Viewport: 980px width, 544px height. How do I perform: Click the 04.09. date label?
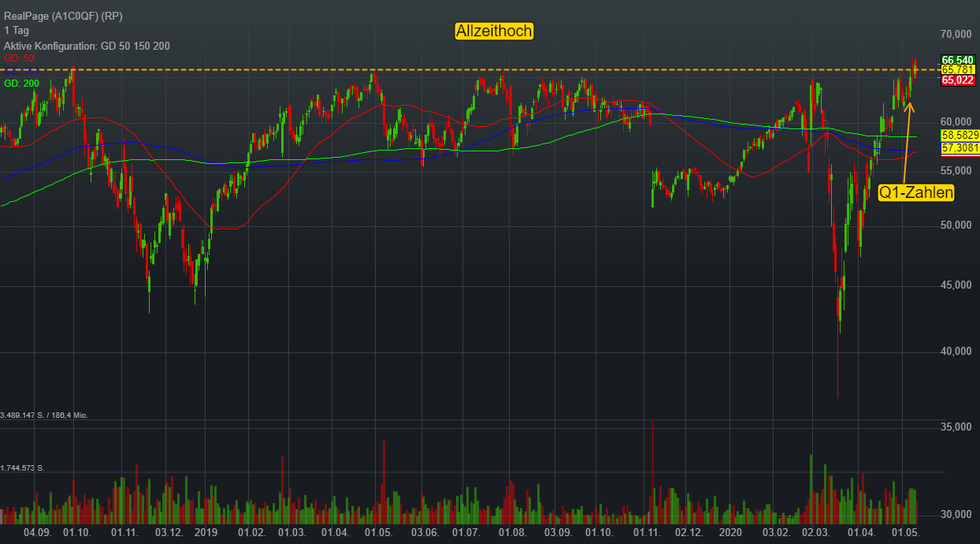[x=37, y=533]
